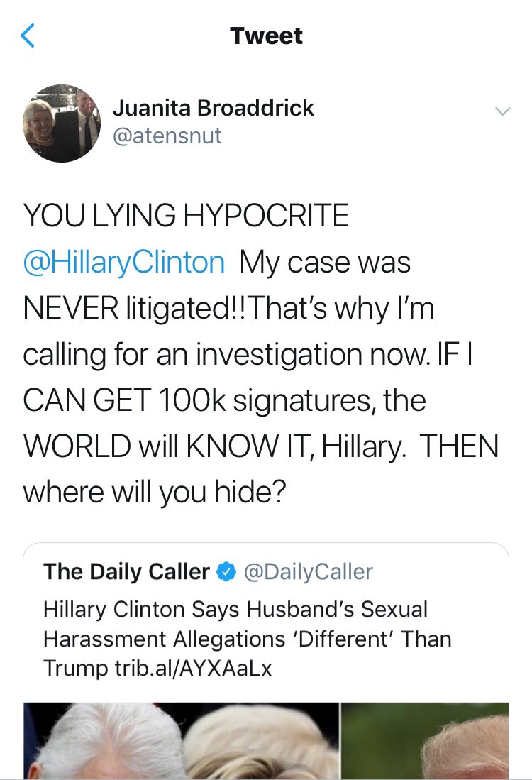532x780 pixels.
Task: Open the left photo in quoted tweet
Action: click(x=181, y=740)
